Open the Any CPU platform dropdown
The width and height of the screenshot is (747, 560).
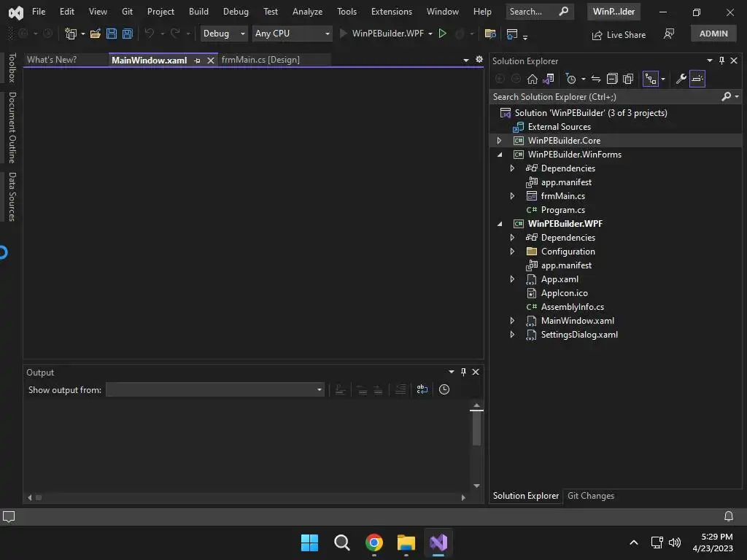pos(292,34)
